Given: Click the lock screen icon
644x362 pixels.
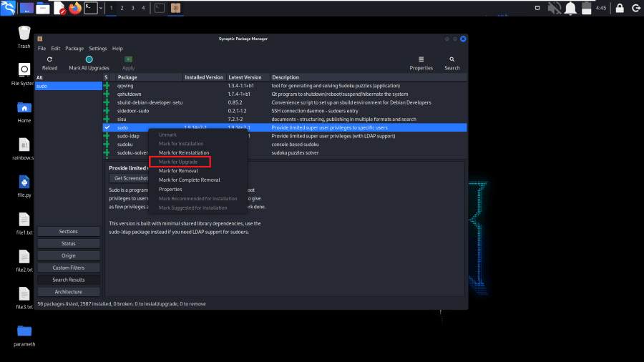Looking at the screenshot, I should (620, 8).
